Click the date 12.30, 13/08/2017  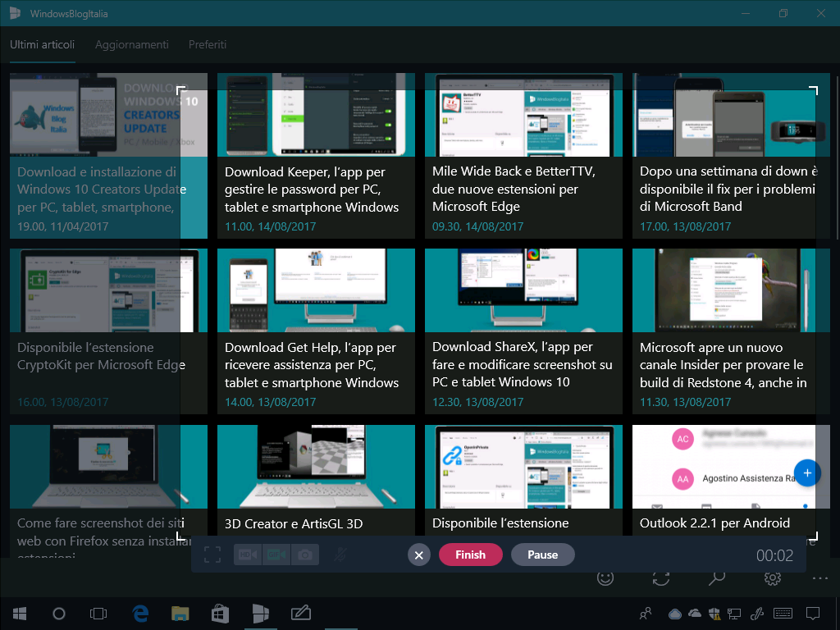click(478, 402)
